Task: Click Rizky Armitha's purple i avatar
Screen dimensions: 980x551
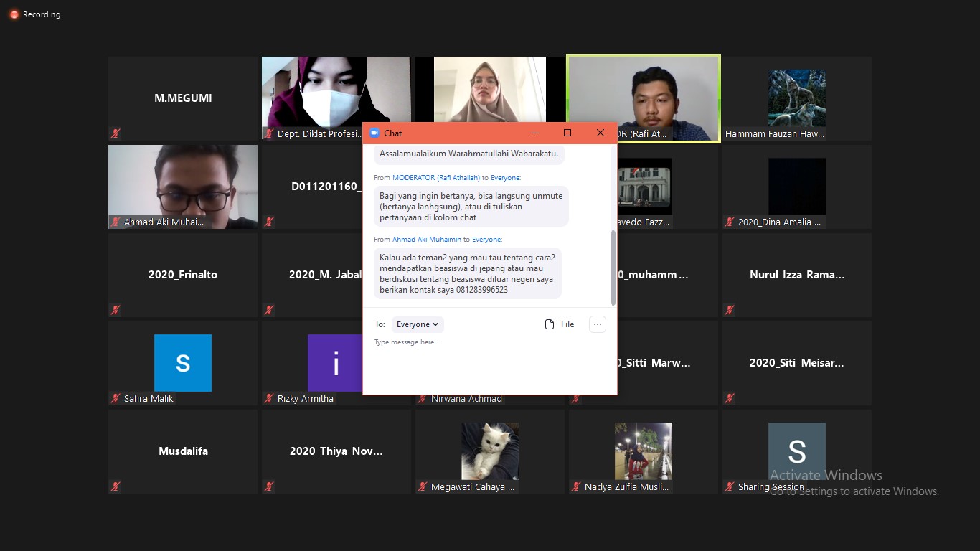Action: (x=336, y=363)
